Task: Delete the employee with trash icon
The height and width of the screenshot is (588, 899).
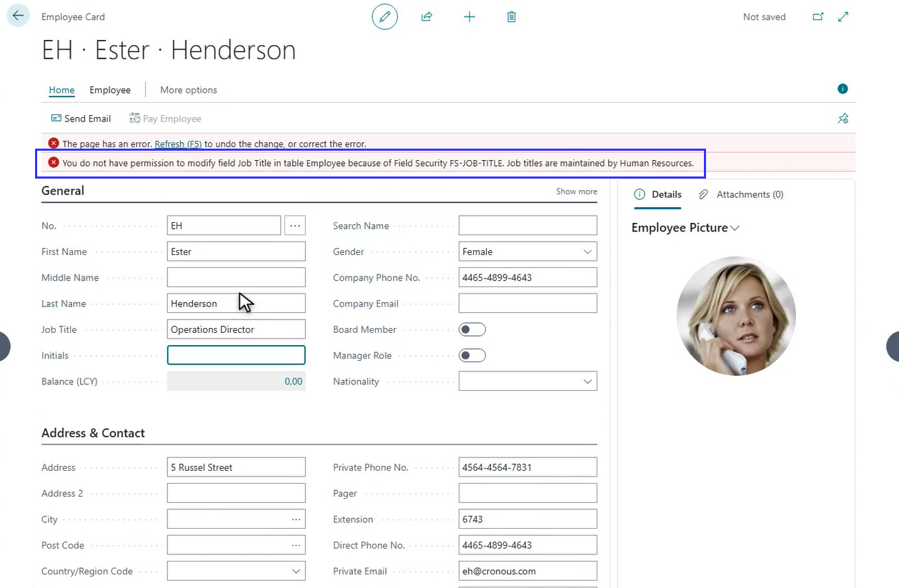Action: (x=512, y=16)
